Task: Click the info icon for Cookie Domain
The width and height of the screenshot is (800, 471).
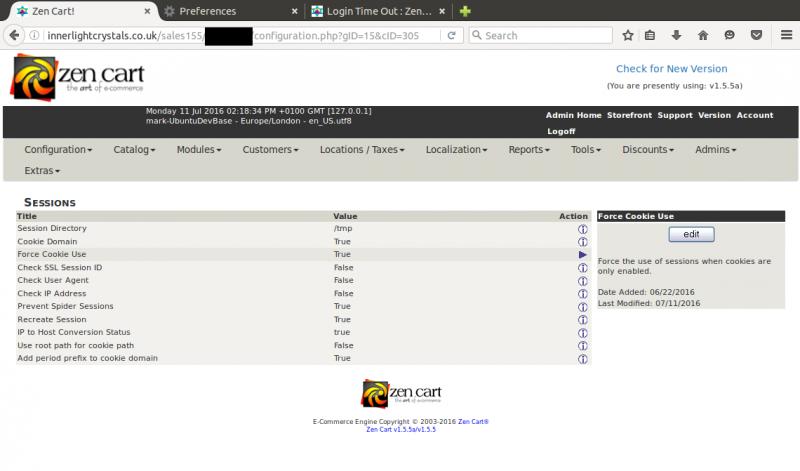Action: [x=582, y=242]
